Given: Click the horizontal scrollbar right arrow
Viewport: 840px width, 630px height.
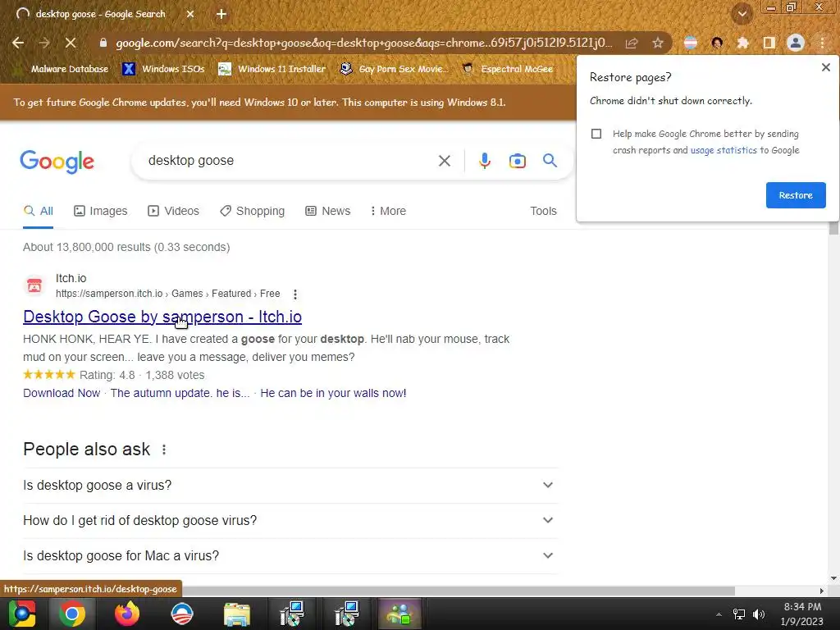Looking at the screenshot, I should (x=822, y=591).
